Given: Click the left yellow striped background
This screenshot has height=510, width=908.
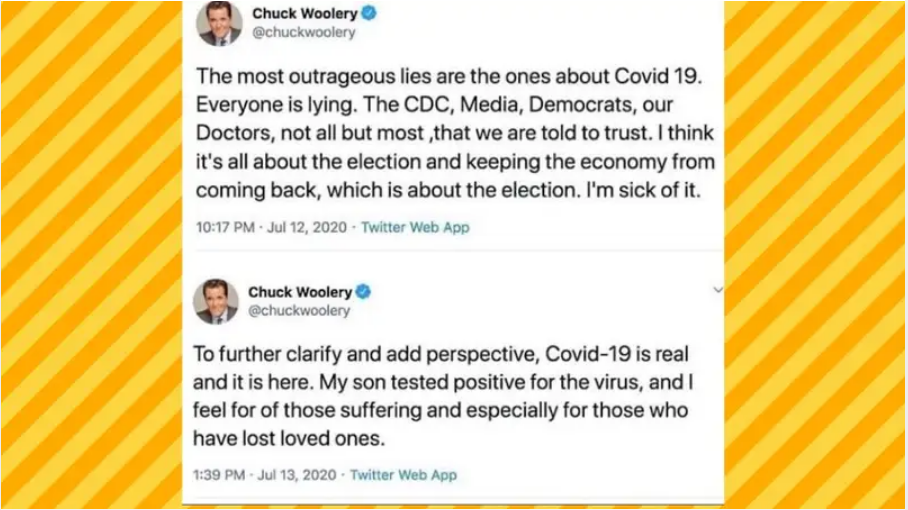Looking at the screenshot, I should [x=90, y=255].
